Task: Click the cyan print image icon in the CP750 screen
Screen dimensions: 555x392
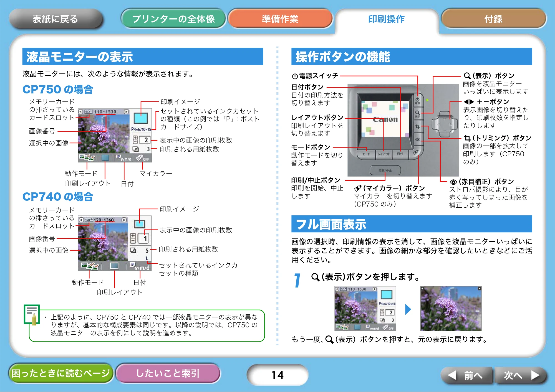Action: tap(141, 118)
